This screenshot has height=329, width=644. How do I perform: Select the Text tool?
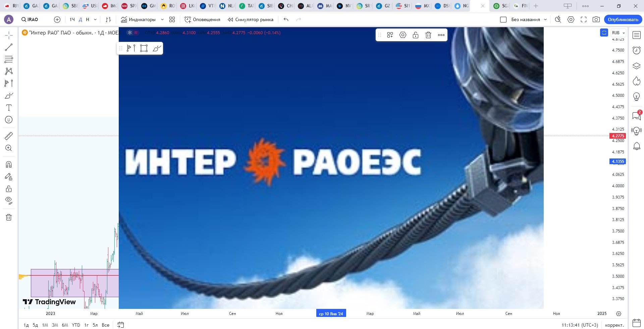click(x=9, y=108)
